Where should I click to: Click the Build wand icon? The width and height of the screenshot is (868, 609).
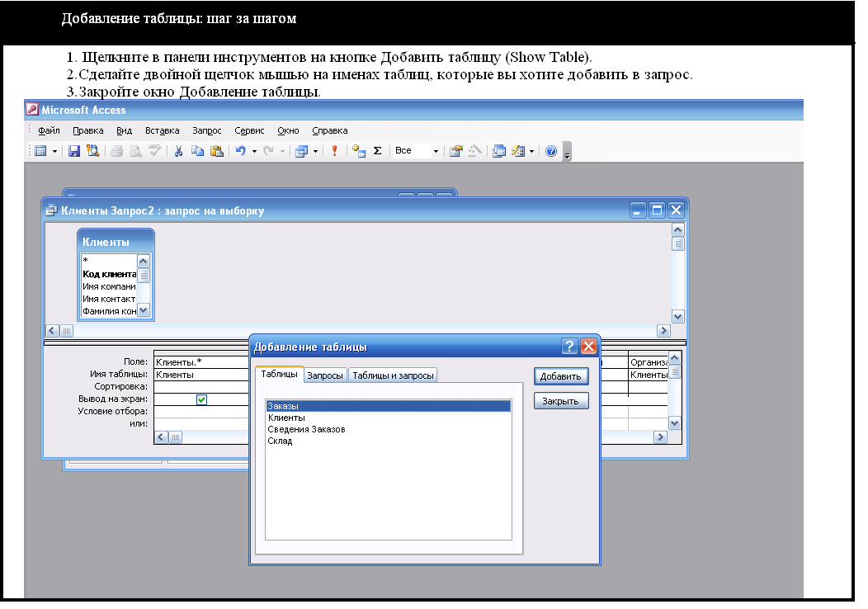tap(474, 150)
